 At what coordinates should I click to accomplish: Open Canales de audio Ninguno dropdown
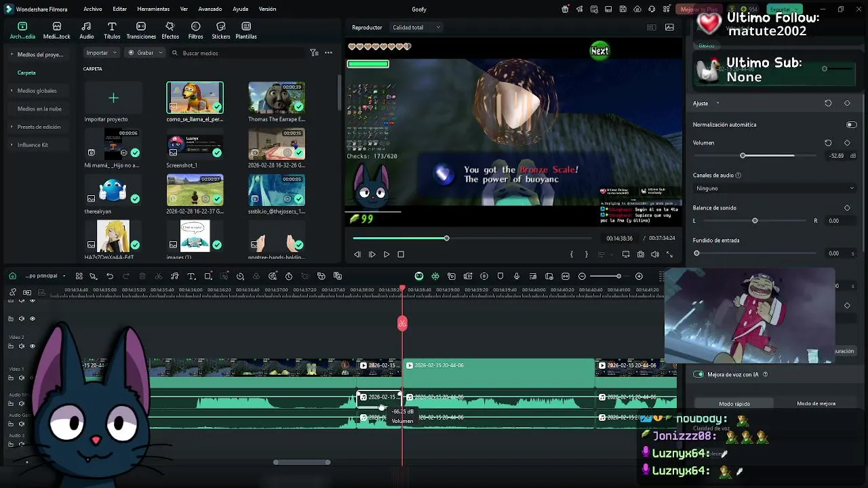coord(774,188)
